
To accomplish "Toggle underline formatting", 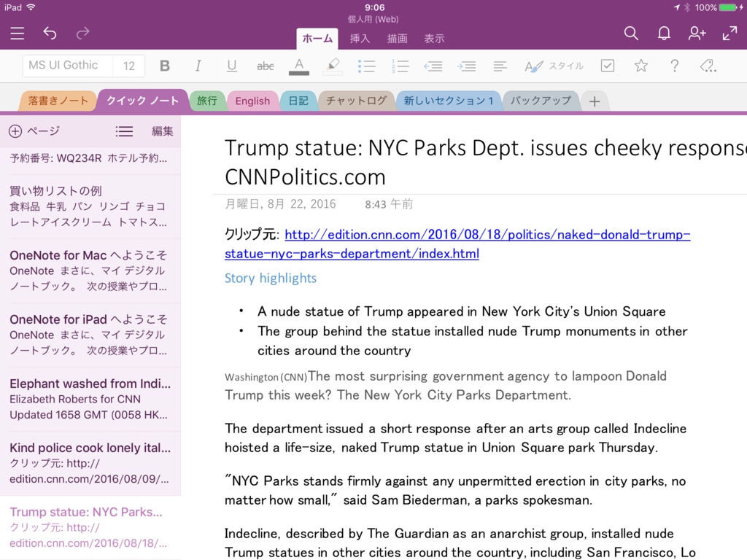I will (231, 66).
